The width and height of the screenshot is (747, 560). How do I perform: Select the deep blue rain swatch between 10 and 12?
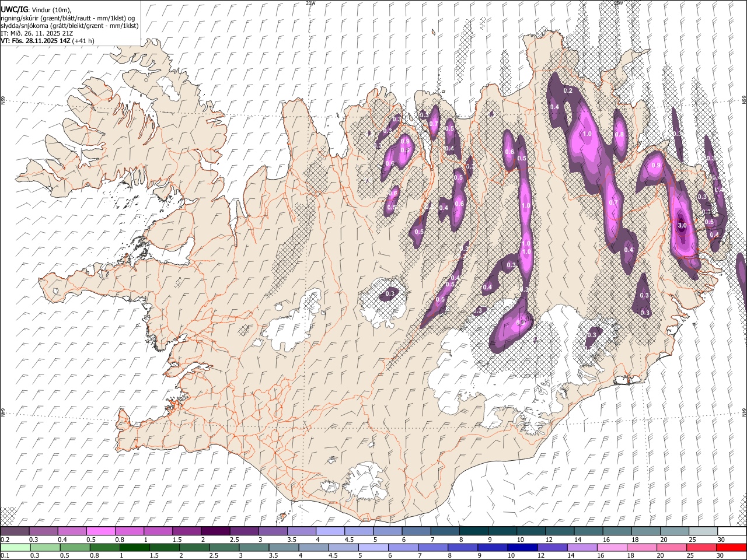[x=522, y=547]
